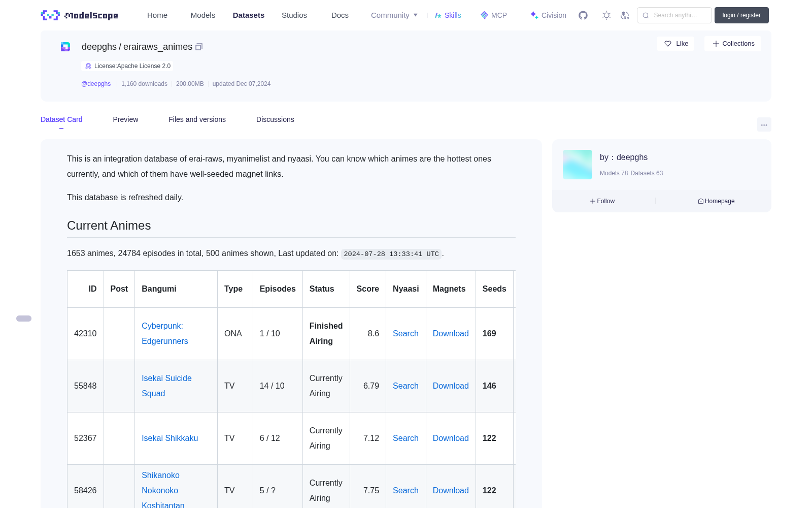Open the Home nav item
The width and height of the screenshot is (812, 508).
point(157,15)
